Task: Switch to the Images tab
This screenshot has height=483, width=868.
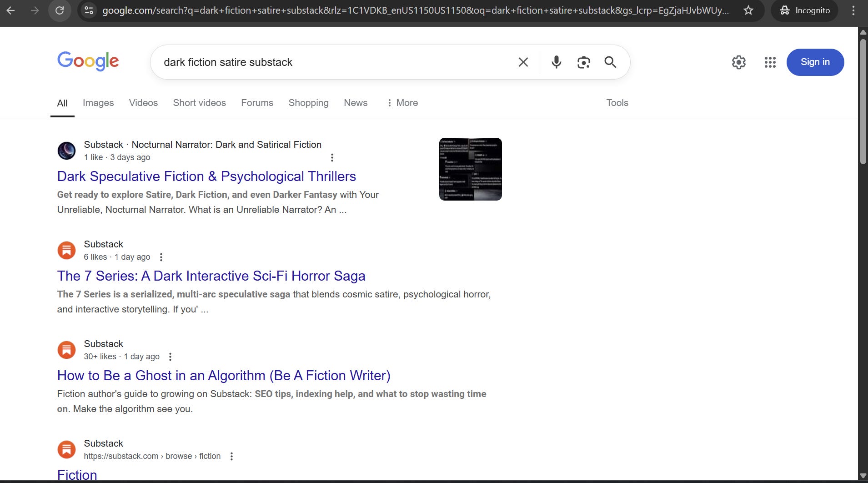Action: click(x=98, y=103)
